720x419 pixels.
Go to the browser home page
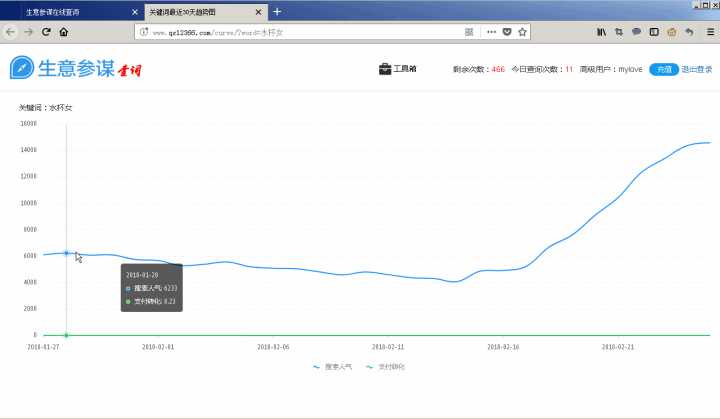pos(64,32)
